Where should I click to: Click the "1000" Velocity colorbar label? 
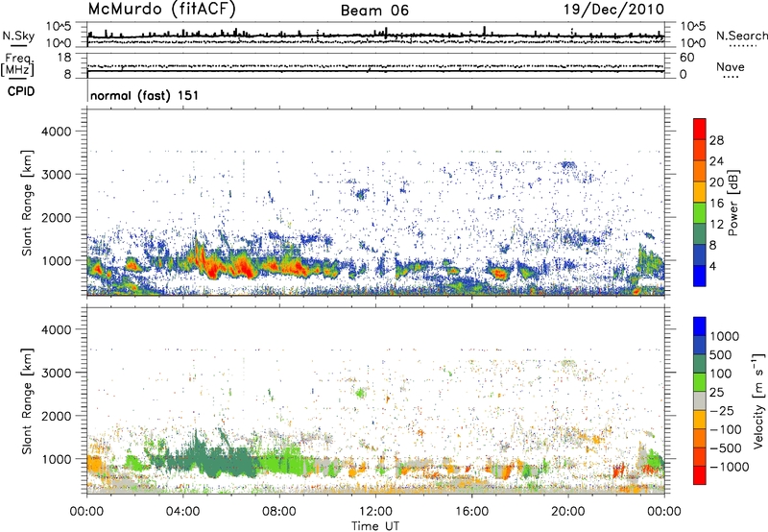click(725, 336)
